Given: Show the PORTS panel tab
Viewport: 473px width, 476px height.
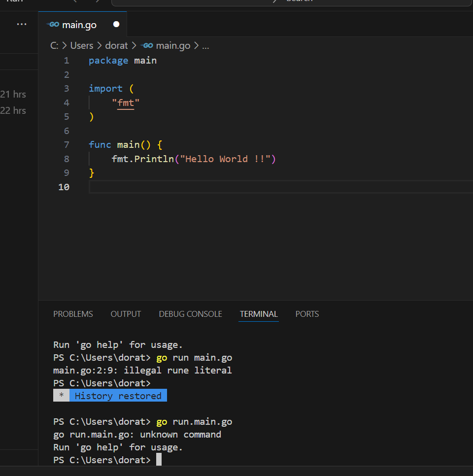Looking at the screenshot, I should 307,314.
